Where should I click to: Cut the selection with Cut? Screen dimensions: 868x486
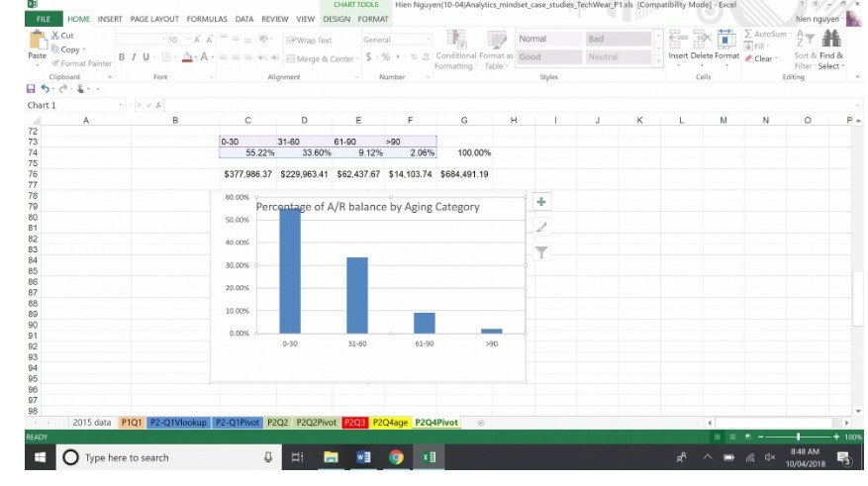62,36
